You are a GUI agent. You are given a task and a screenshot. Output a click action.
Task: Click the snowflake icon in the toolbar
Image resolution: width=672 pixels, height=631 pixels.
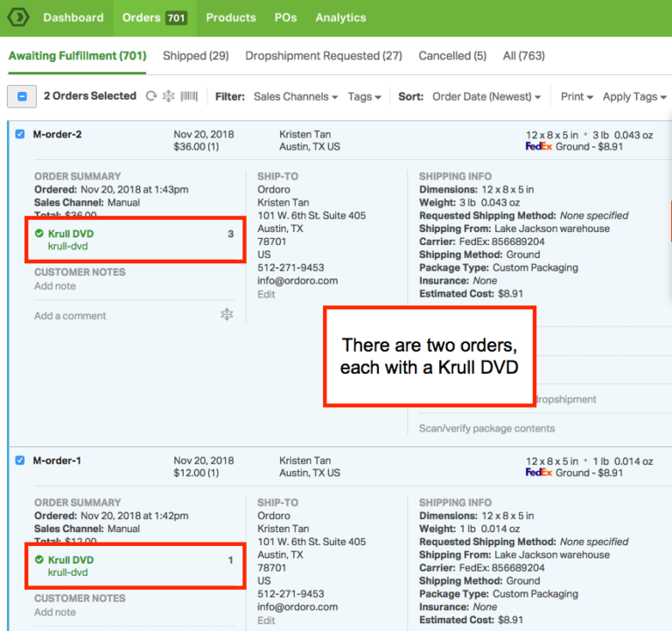tap(169, 96)
